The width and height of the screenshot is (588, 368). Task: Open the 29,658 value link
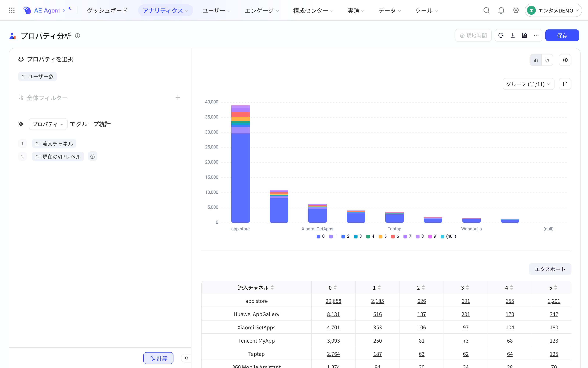(333, 301)
